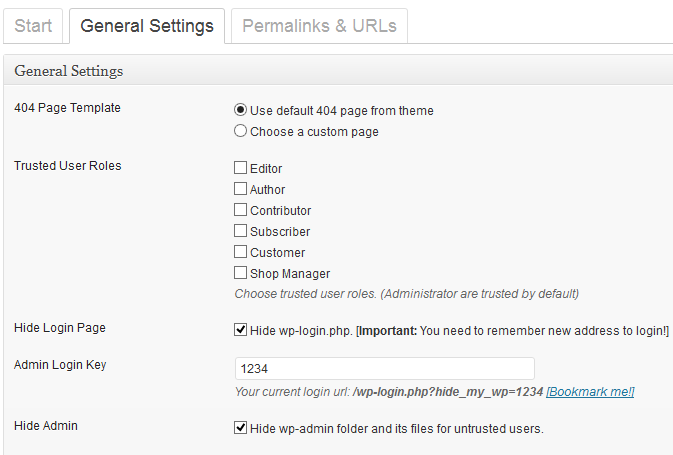Switch to the Start tab
The width and height of the screenshot is (673, 455).
tap(33, 26)
